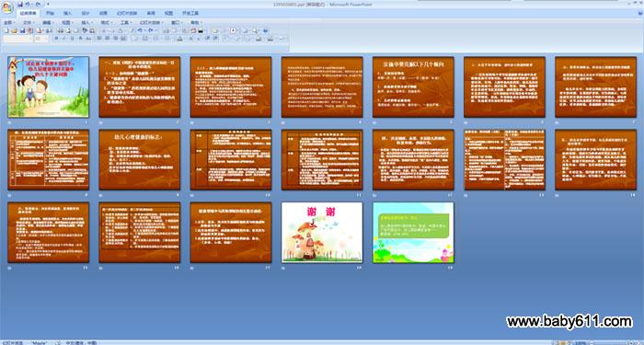This screenshot has height=345, width=644.
Task: Click the blue Help icon on the toolbar
Action: coord(265,30)
